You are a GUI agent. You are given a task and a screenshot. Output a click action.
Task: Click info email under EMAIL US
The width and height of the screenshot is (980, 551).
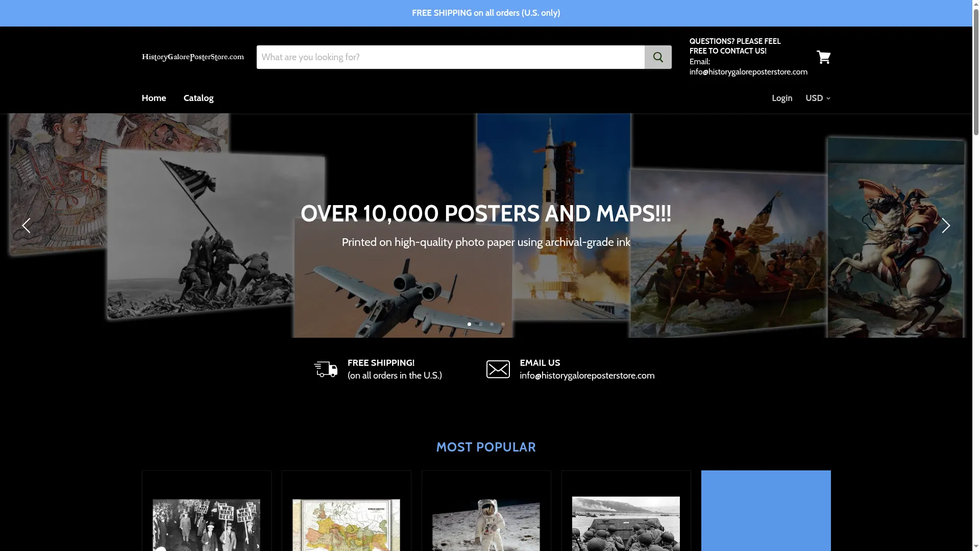point(587,375)
